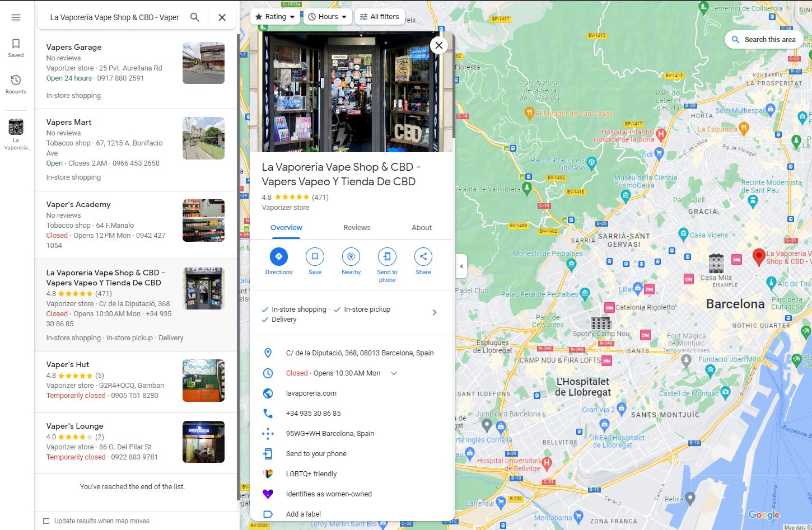Click 471 reviews count in details panel
Image resolution: width=812 pixels, height=530 pixels.
coord(320,198)
